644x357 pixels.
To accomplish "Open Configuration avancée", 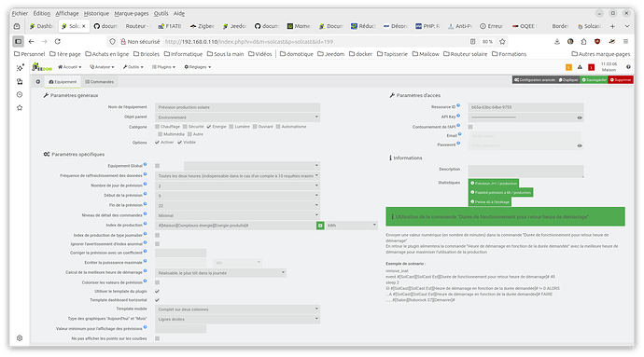I will (535, 80).
